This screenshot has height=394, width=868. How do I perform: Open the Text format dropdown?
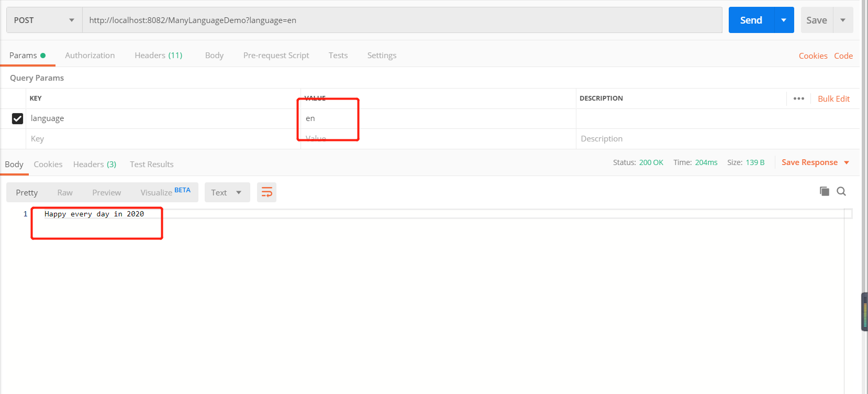tap(227, 192)
